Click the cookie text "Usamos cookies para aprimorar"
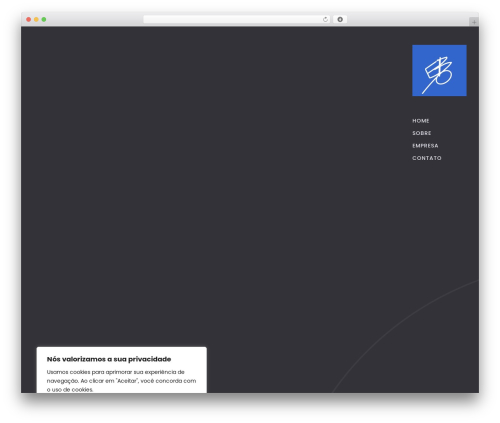This screenshot has width=500, height=423. coord(89,372)
